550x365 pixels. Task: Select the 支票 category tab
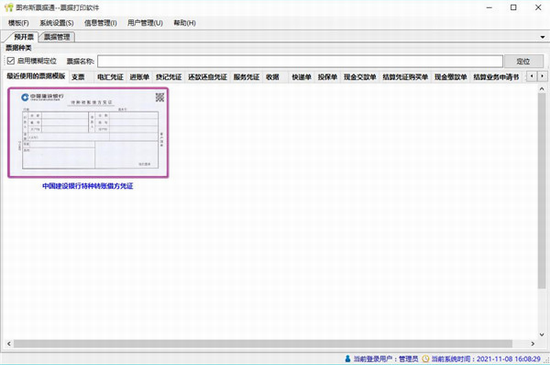tap(78, 77)
